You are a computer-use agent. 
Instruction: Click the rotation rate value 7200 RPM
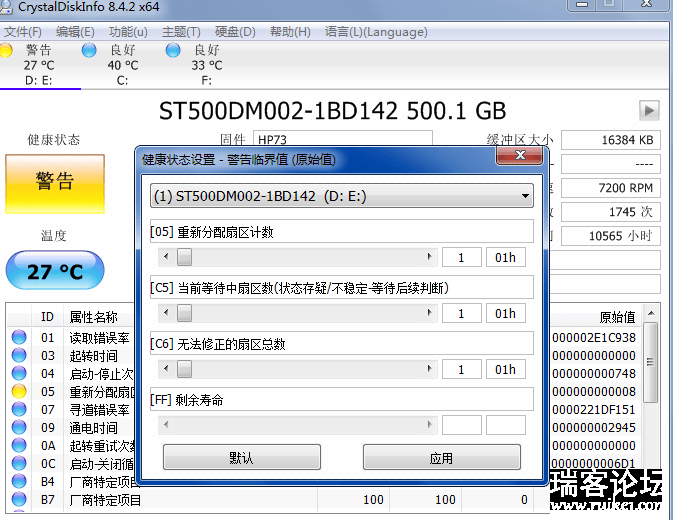(610, 188)
